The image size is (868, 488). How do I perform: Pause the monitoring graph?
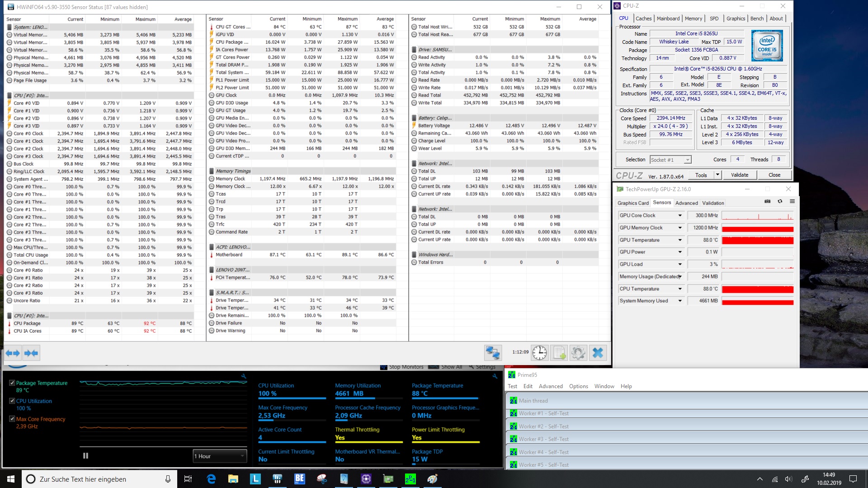[85, 456]
